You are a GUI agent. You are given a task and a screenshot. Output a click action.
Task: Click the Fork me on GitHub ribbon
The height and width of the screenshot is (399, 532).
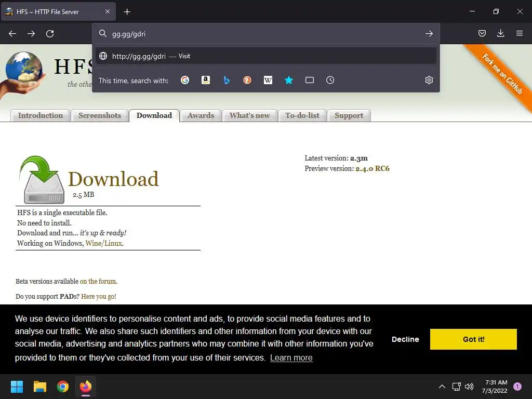click(x=502, y=74)
